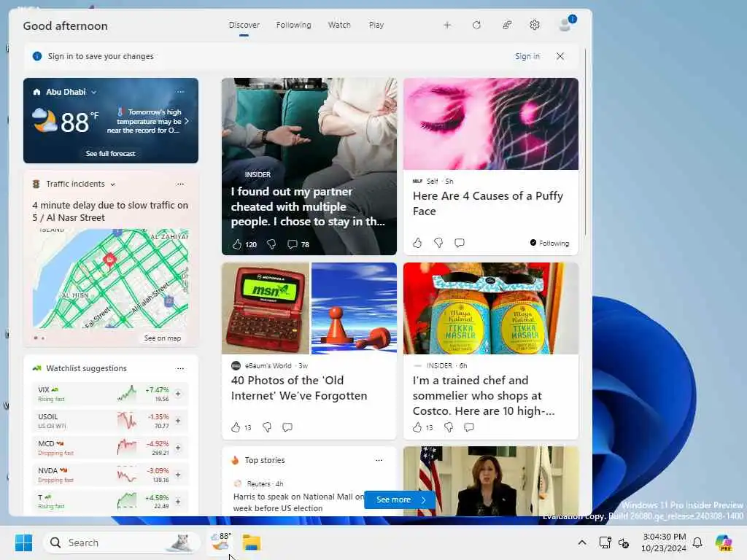Screen dimensions: 747x560
Task: Click the See more button
Action: tap(400, 499)
